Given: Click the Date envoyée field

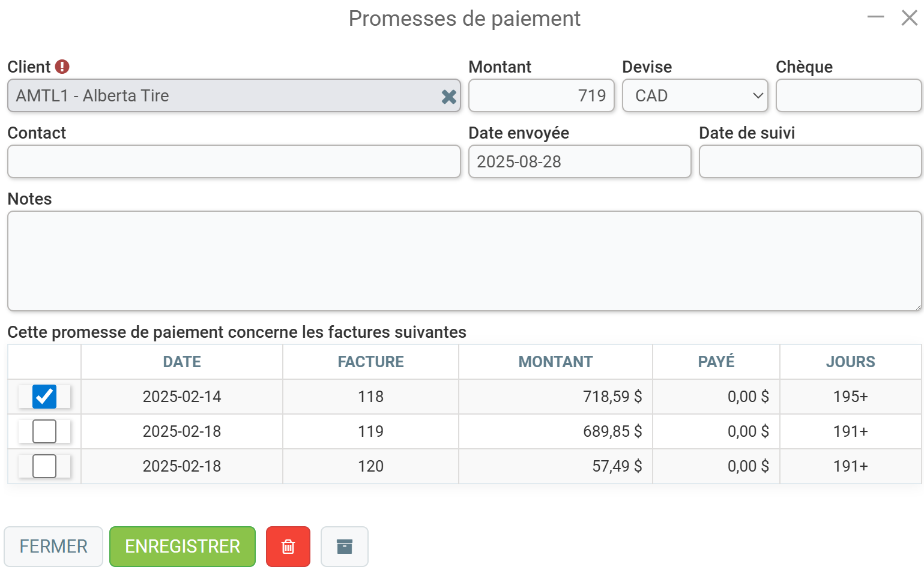Looking at the screenshot, I should (x=579, y=162).
